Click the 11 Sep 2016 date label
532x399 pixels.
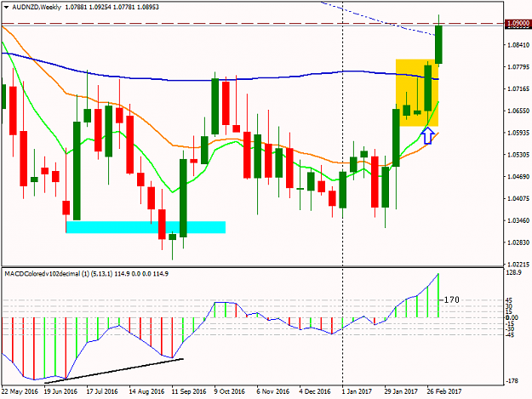(189, 391)
